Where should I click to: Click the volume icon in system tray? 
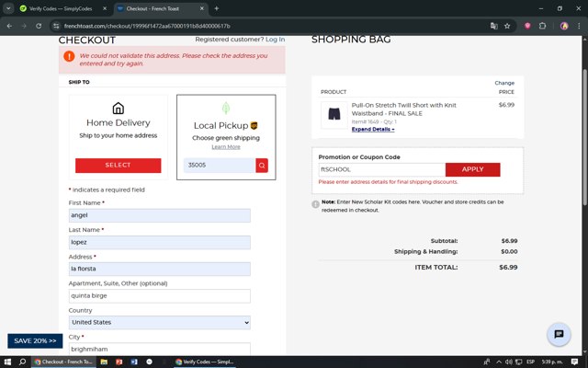tap(508, 362)
